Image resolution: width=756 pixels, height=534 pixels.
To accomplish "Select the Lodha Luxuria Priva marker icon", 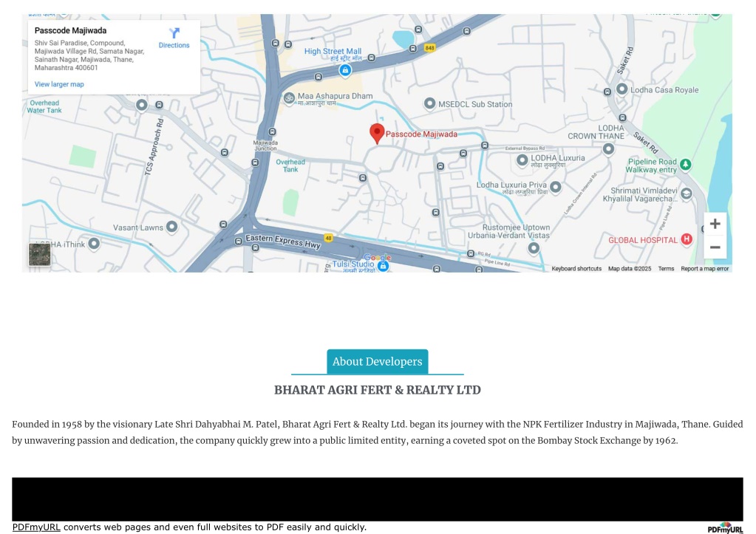I will click(556, 187).
